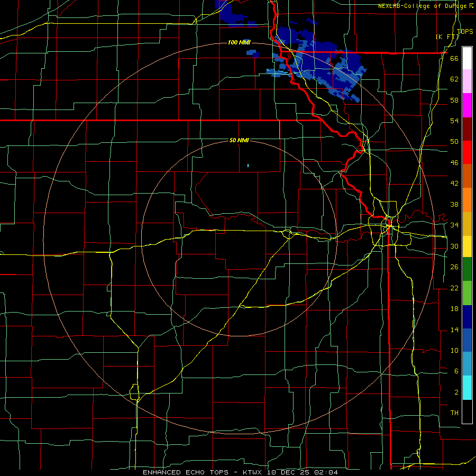Viewport: 476px width, 476px height.
Task: Pick the cyan legend swatch
Action: [x=467, y=388]
